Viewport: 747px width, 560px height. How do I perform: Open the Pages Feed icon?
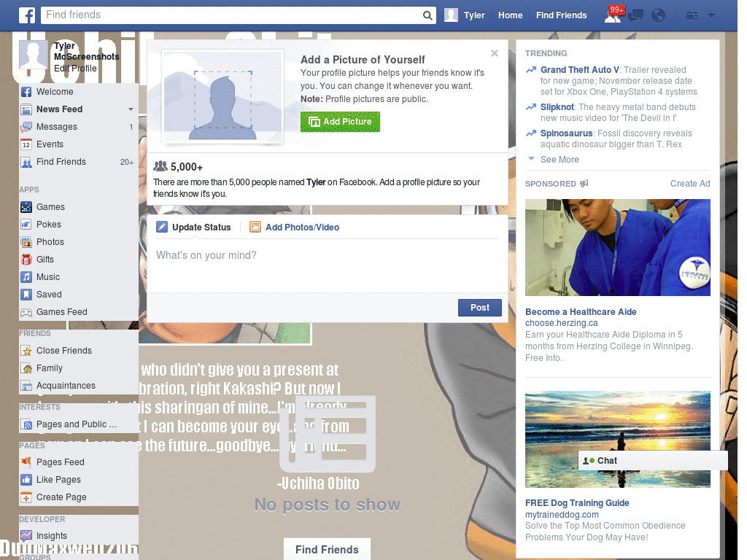(26, 462)
